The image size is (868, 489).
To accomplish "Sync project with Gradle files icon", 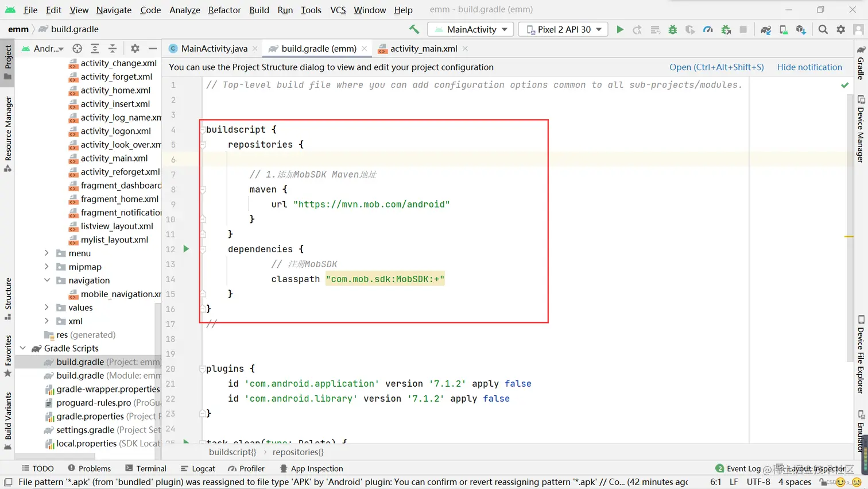I will (766, 29).
